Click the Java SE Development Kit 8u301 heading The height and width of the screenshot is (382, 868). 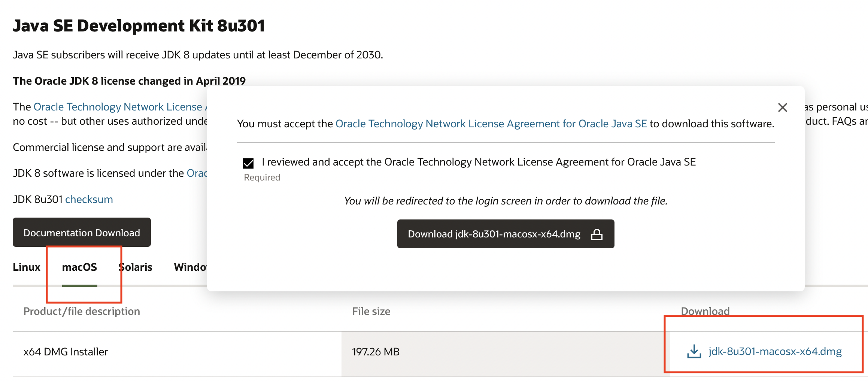click(139, 26)
